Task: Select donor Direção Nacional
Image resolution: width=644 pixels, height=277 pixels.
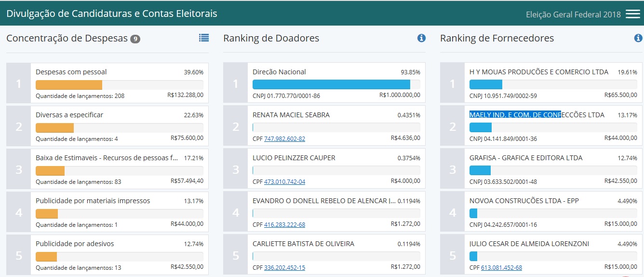Action: point(279,72)
